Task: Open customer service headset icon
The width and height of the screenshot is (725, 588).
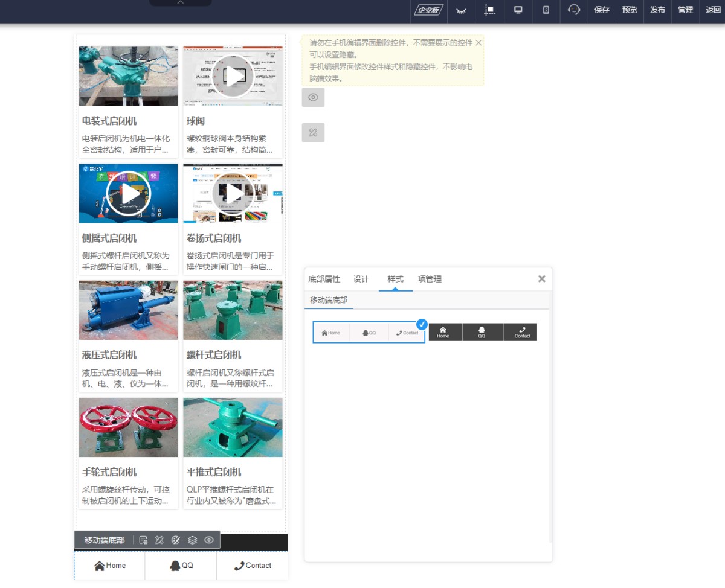Action: click(x=574, y=10)
